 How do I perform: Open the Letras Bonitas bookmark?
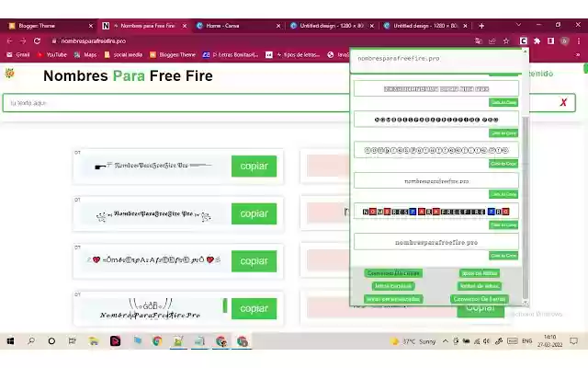coord(231,55)
